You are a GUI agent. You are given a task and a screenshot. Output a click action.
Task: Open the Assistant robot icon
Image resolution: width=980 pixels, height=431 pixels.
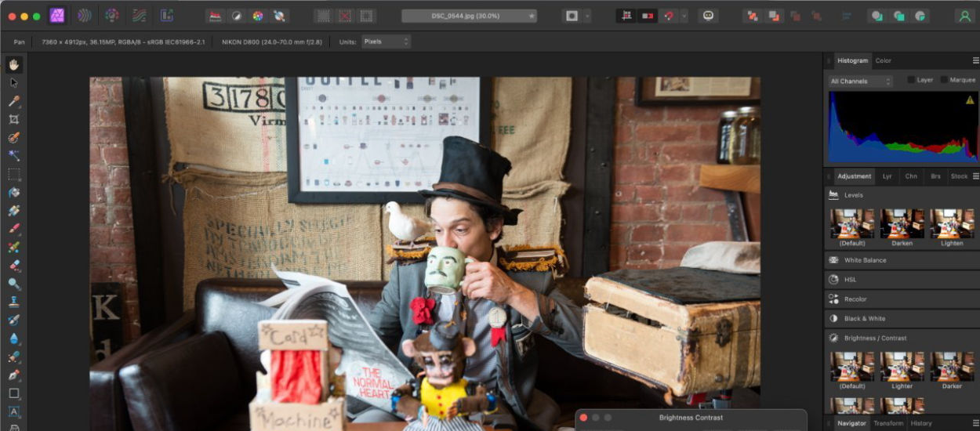[x=709, y=16]
